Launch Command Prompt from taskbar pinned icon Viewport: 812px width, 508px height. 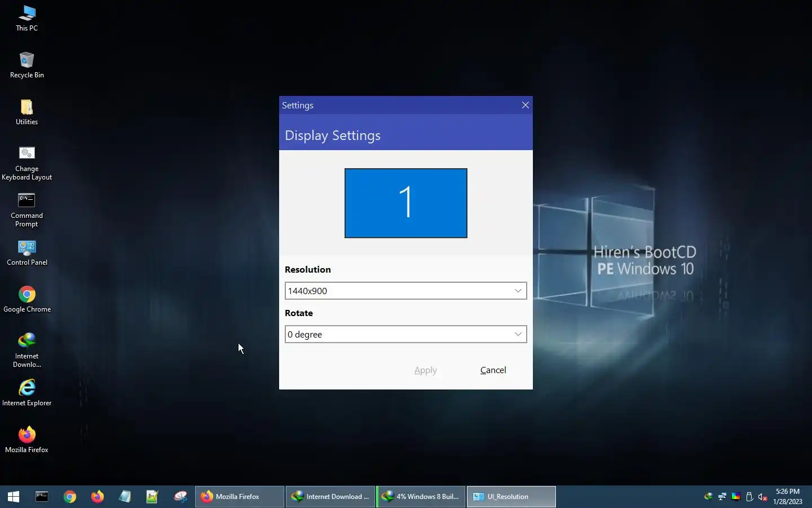click(x=42, y=497)
